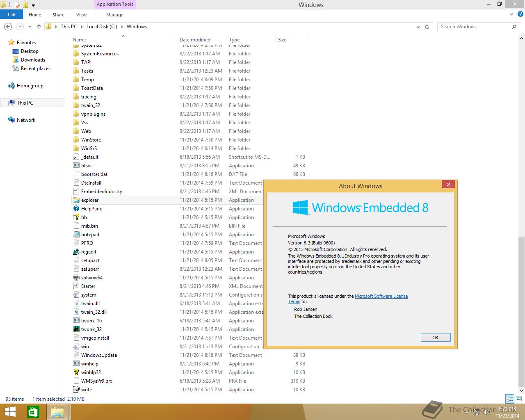Click the system configuration file icon
525x420 pixels.
(76, 295)
